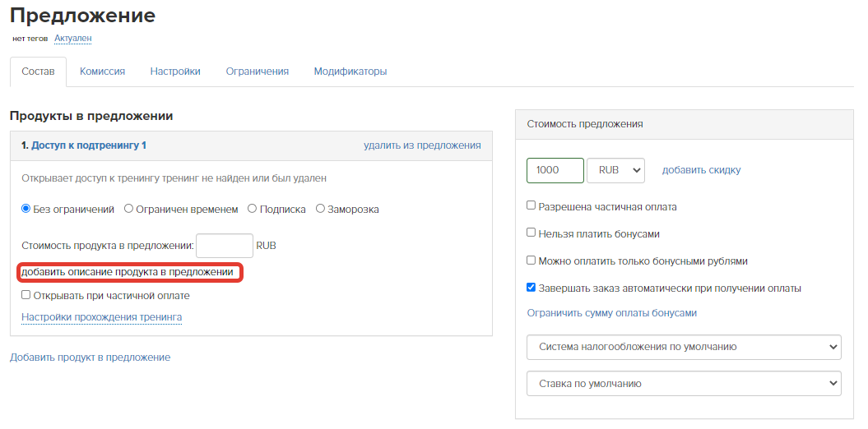Expand Ставка по умолчанию dropdown
Image resolution: width=868 pixels, height=429 pixels.
684,383
